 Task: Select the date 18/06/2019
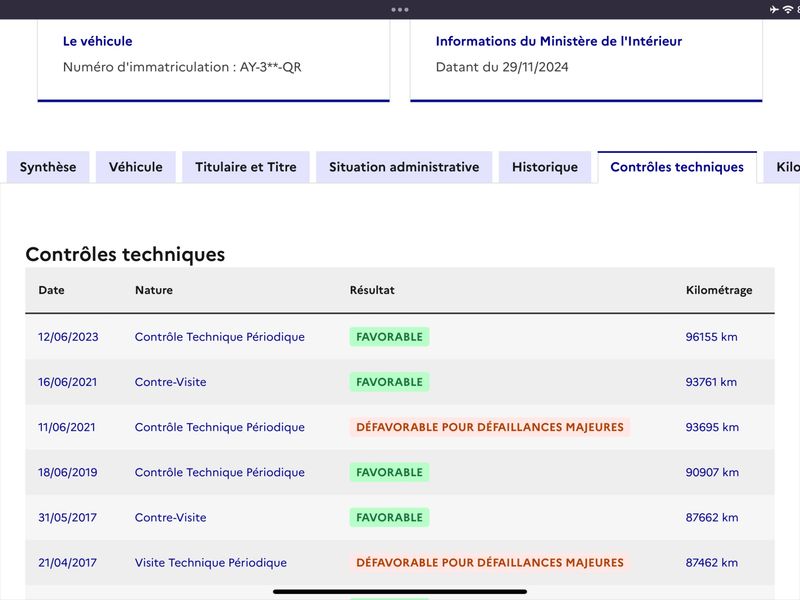click(x=67, y=472)
